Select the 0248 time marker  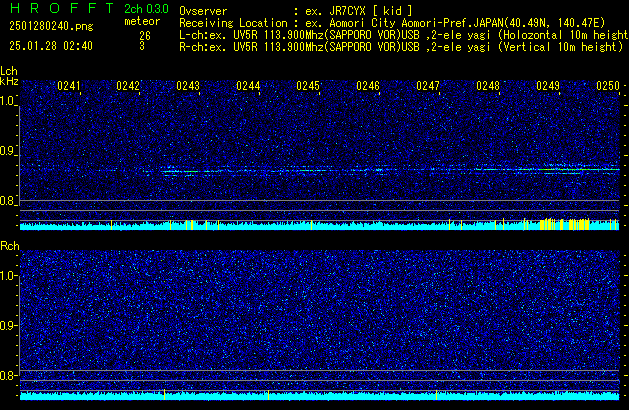[488, 86]
